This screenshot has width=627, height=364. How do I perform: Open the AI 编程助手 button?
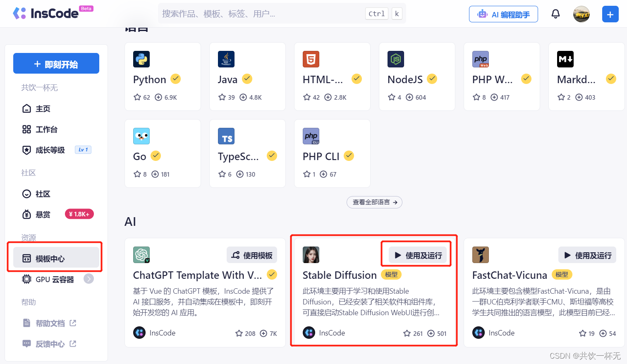point(503,14)
